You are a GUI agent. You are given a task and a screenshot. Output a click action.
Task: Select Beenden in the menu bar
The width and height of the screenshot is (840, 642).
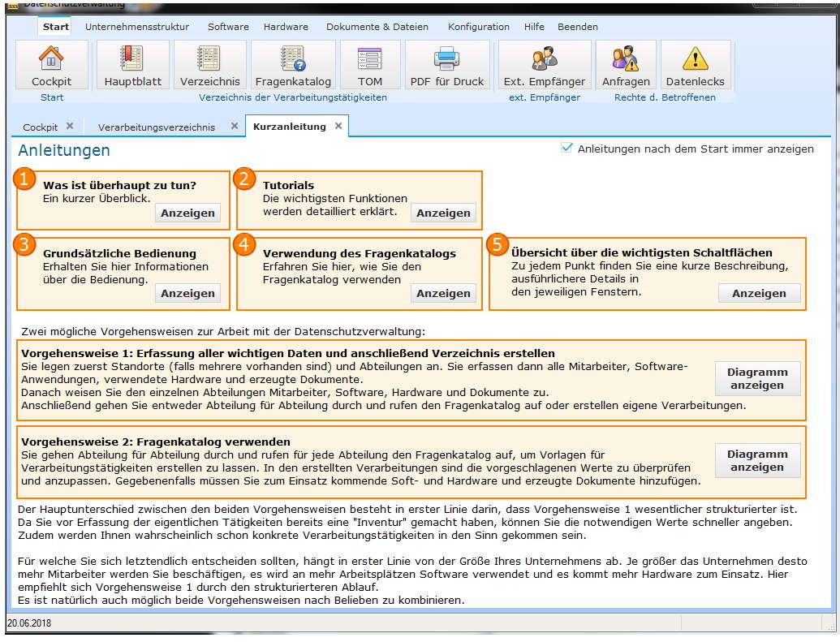tap(578, 27)
